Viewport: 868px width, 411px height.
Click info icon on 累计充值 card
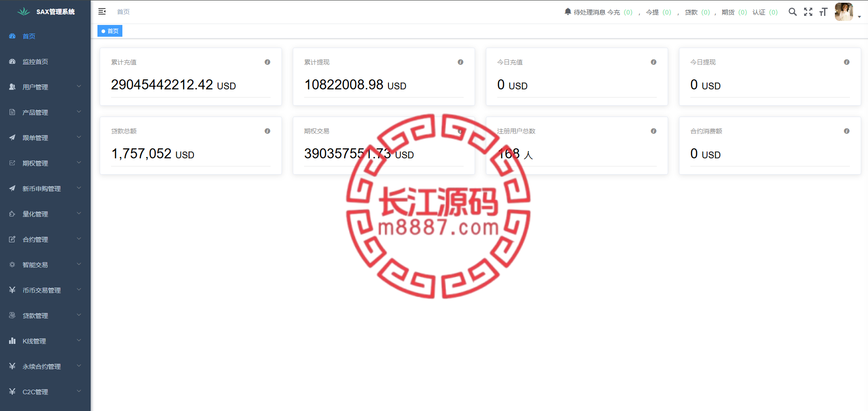coord(267,62)
